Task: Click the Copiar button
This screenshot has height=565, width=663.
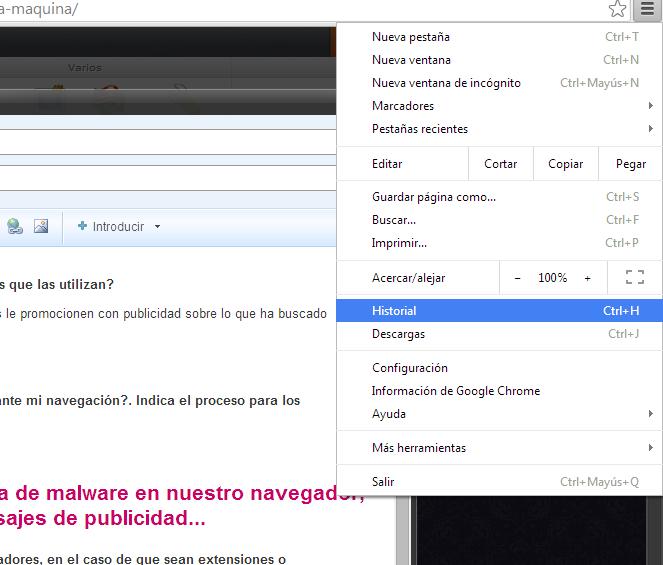Action: 566,164
